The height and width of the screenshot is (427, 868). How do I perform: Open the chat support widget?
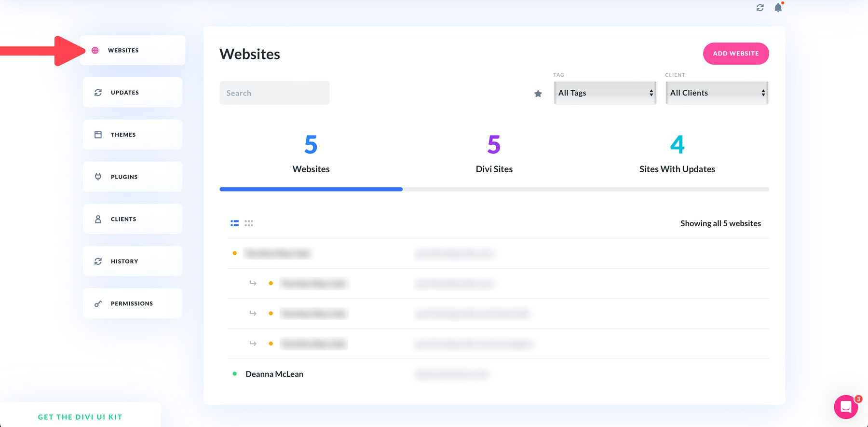pyautogui.click(x=846, y=407)
